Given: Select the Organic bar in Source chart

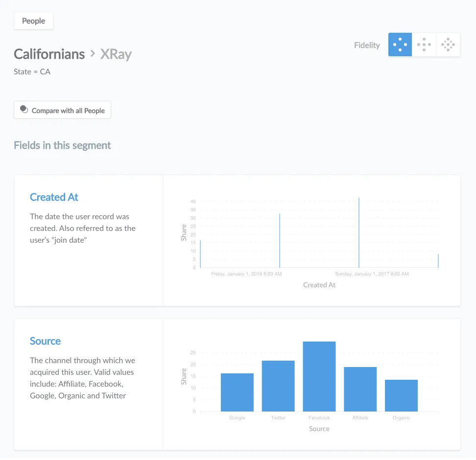Looking at the screenshot, I should click(x=401, y=396).
